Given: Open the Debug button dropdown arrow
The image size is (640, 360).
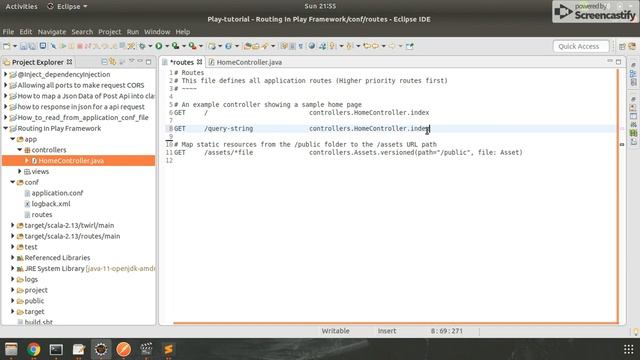Looking at the screenshot, I should (150, 46).
